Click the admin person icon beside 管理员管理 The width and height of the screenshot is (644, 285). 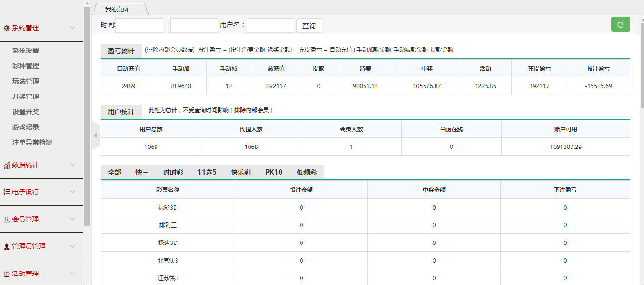[x=7, y=247]
